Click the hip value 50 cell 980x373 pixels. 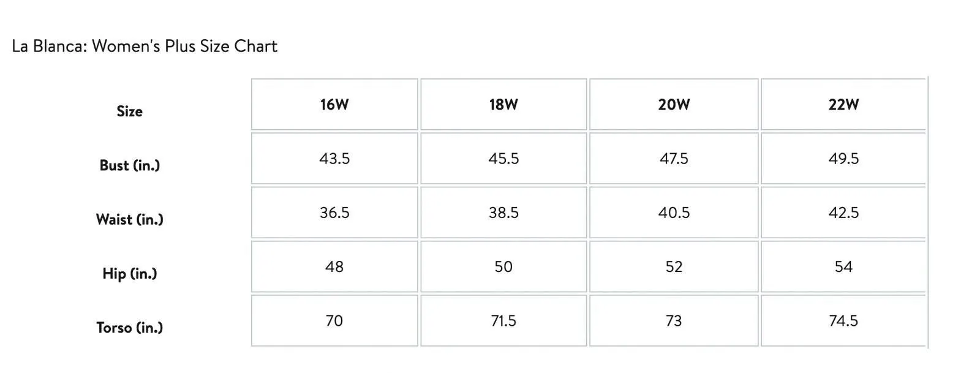click(x=503, y=266)
